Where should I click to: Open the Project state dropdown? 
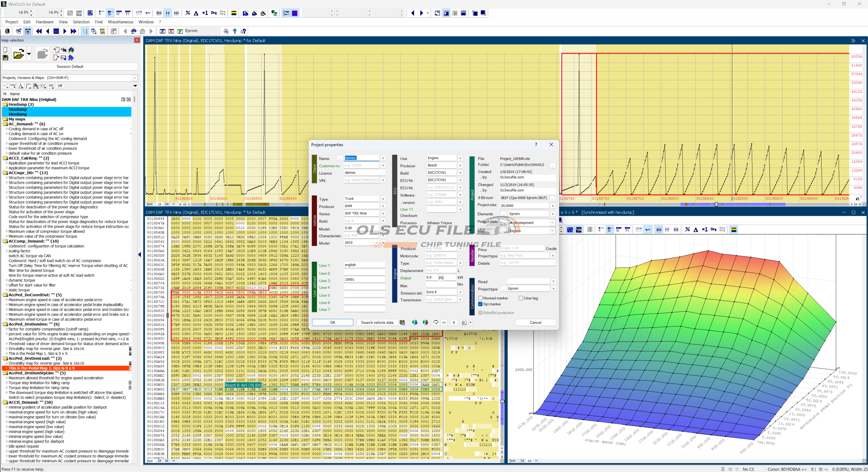coord(552,223)
